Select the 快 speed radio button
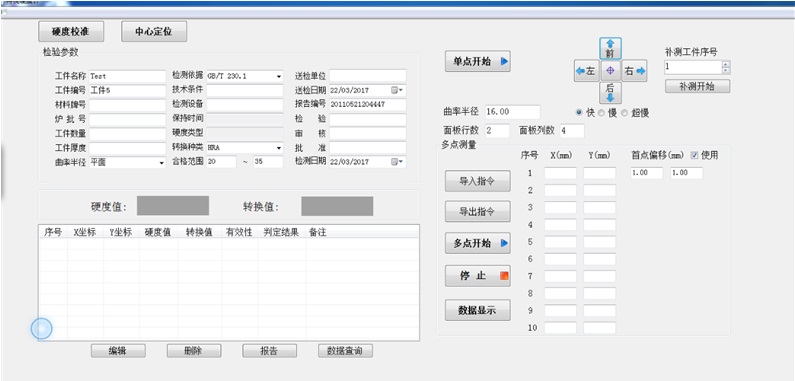Viewport: 795px width, 381px height. 580,113
